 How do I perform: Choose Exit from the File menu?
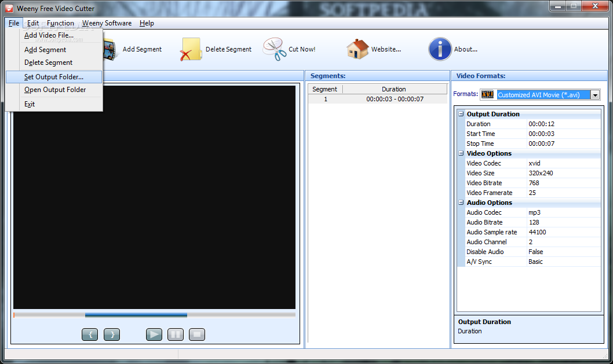(54, 104)
